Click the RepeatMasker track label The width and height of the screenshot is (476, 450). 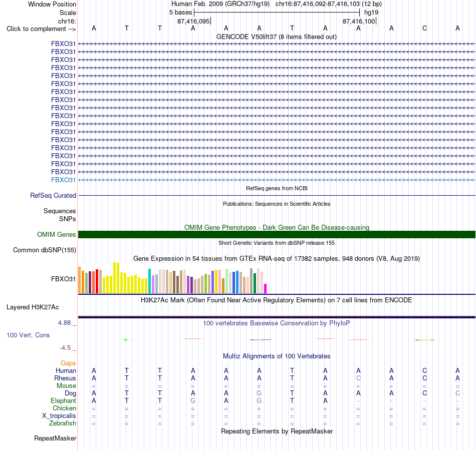coord(55,438)
